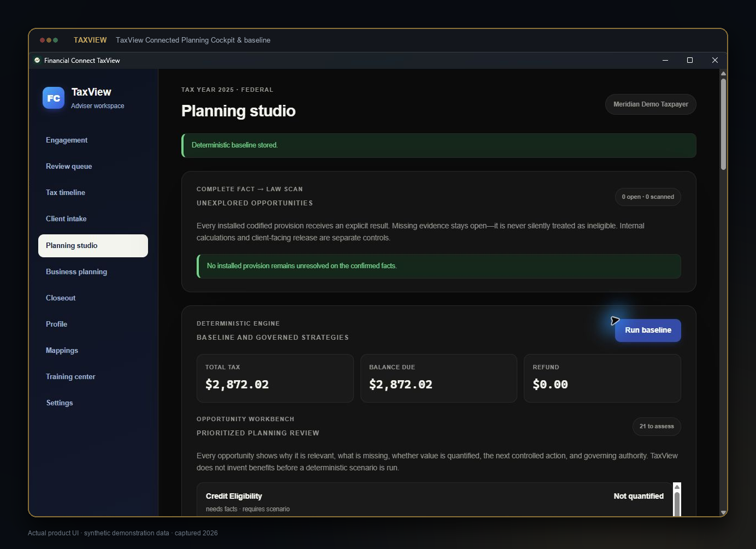Click the green traffic-light dot
The height and width of the screenshot is (549, 756).
click(x=55, y=40)
